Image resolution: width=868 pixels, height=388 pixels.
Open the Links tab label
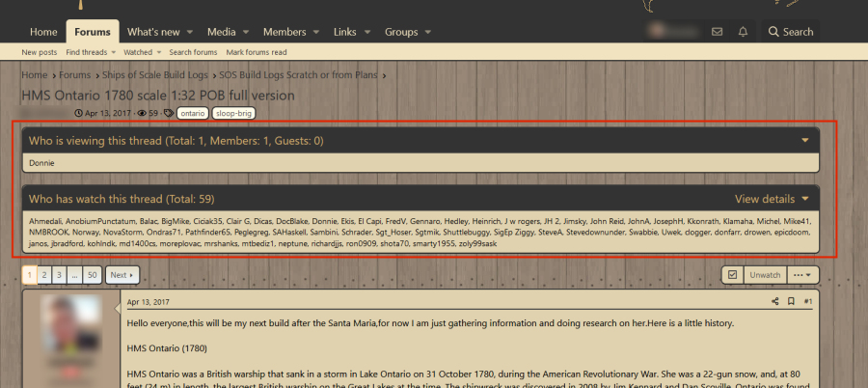(345, 32)
